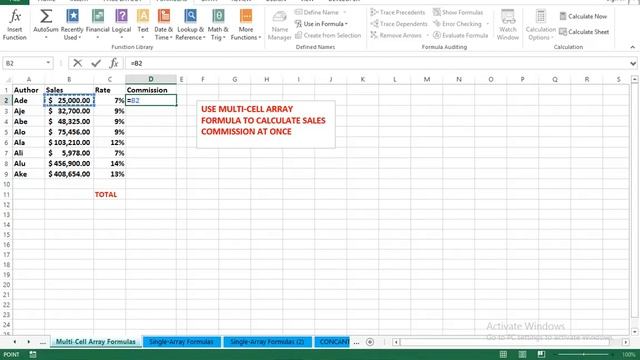Click Evaluate Formula
This screenshot has width=640, height=360.
click(460, 36)
